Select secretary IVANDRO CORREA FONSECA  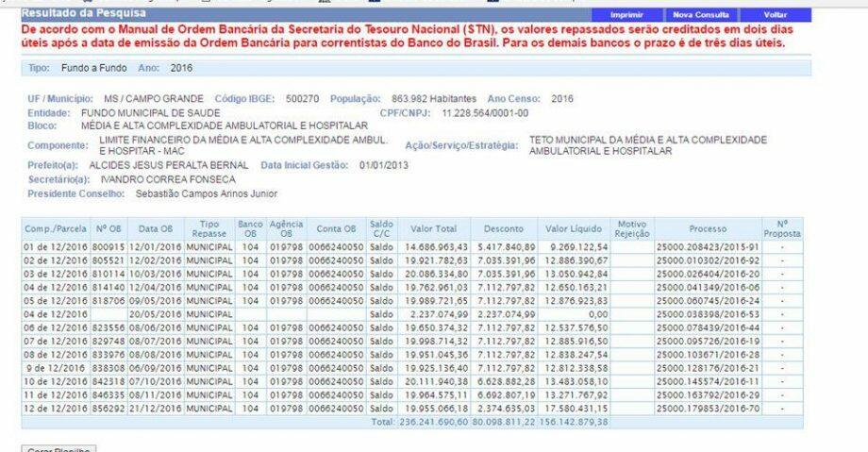click(168, 180)
